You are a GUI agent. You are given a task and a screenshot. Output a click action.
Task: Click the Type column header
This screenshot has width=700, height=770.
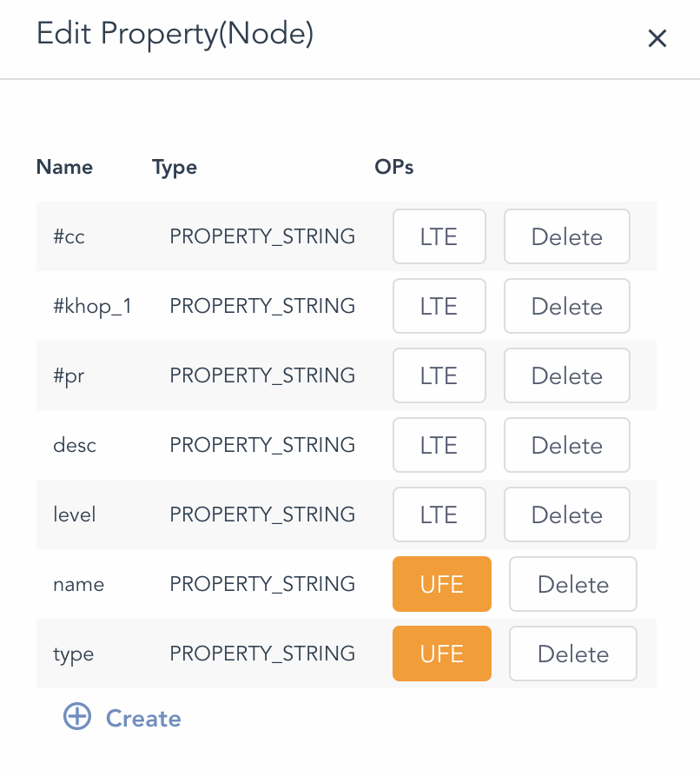pyautogui.click(x=174, y=167)
